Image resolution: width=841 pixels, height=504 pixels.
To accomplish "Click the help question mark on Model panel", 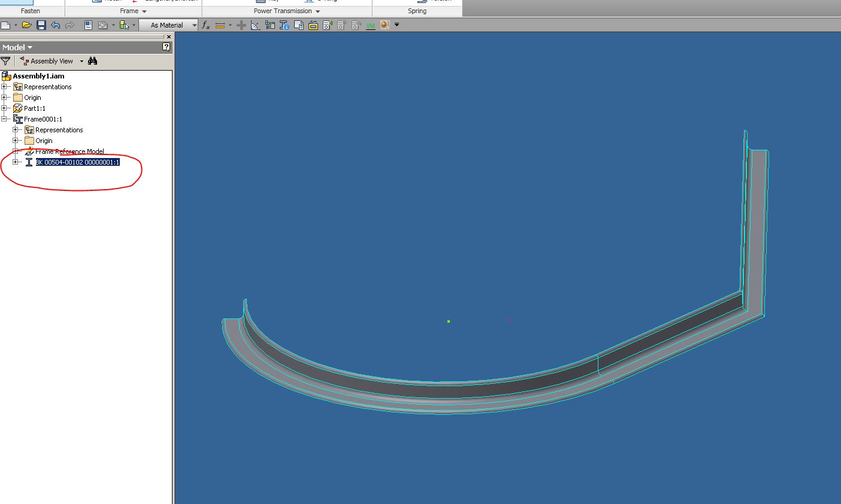I will click(x=165, y=47).
